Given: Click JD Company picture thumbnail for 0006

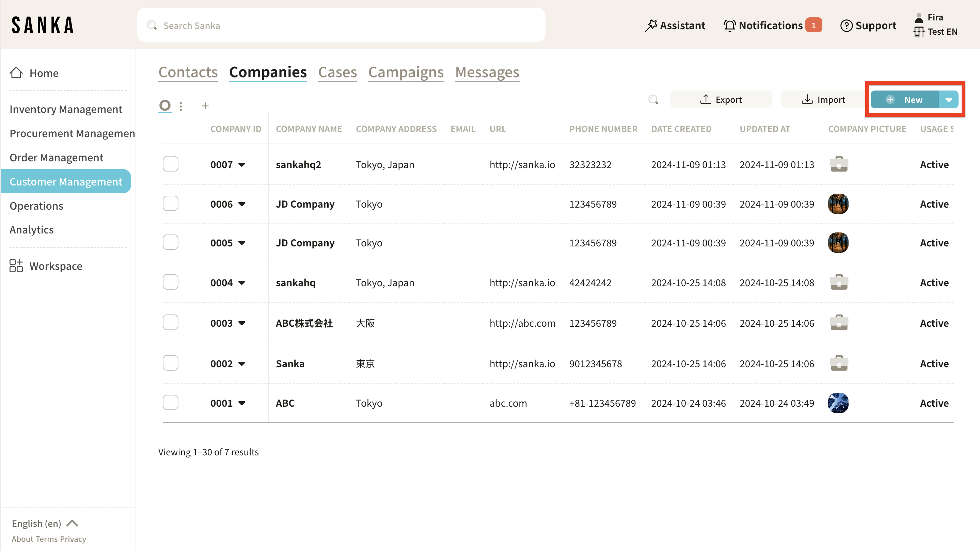Looking at the screenshot, I should click(x=838, y=204).
